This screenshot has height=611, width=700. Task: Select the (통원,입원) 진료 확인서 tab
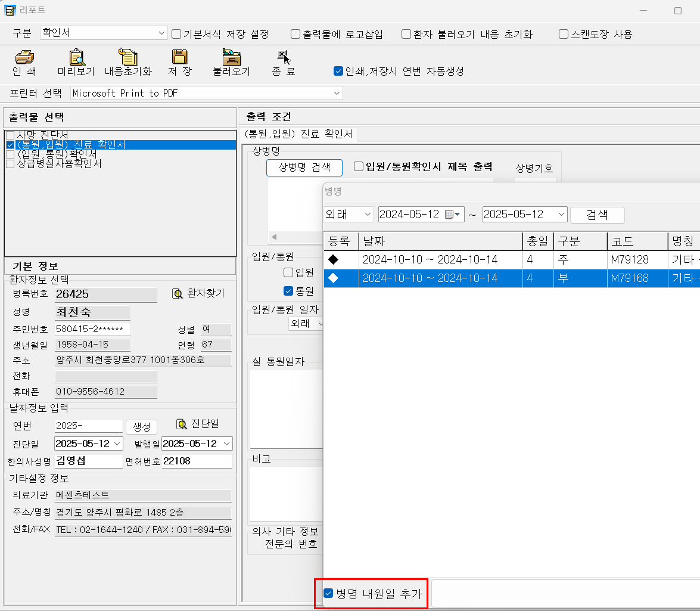(298, 134)
